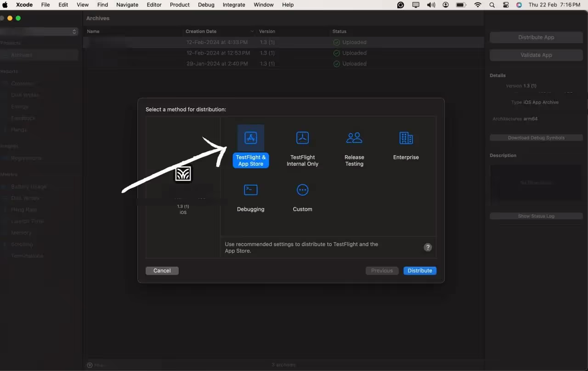The image size is (588, 371).
Task: Open the app selector dropdown in sidebar
Action: 39,32
